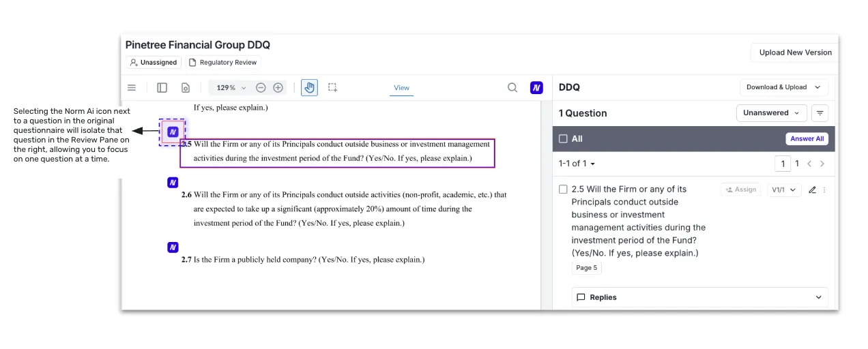Click the document settings page icon
The height and width of the screenshot is (349, 868).
185,87
